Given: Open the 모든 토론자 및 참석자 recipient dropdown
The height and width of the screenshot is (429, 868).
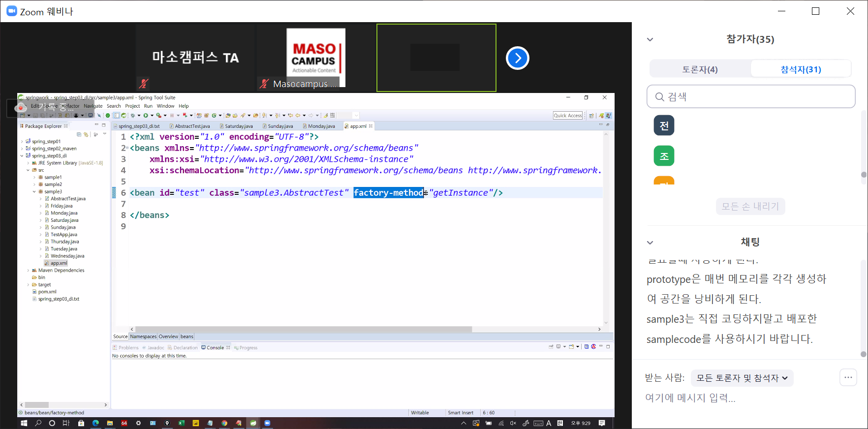Looking at the screenshot, I should point(742,378).
